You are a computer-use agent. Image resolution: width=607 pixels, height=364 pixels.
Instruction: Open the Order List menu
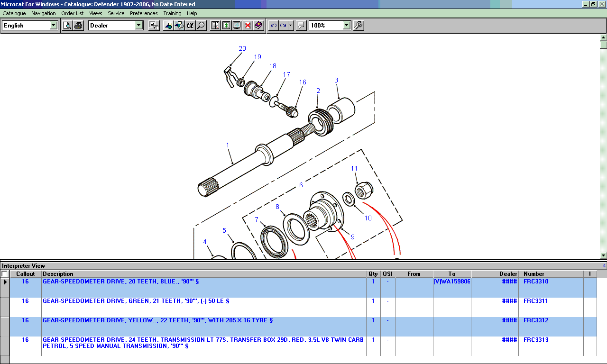coord(73,13)
